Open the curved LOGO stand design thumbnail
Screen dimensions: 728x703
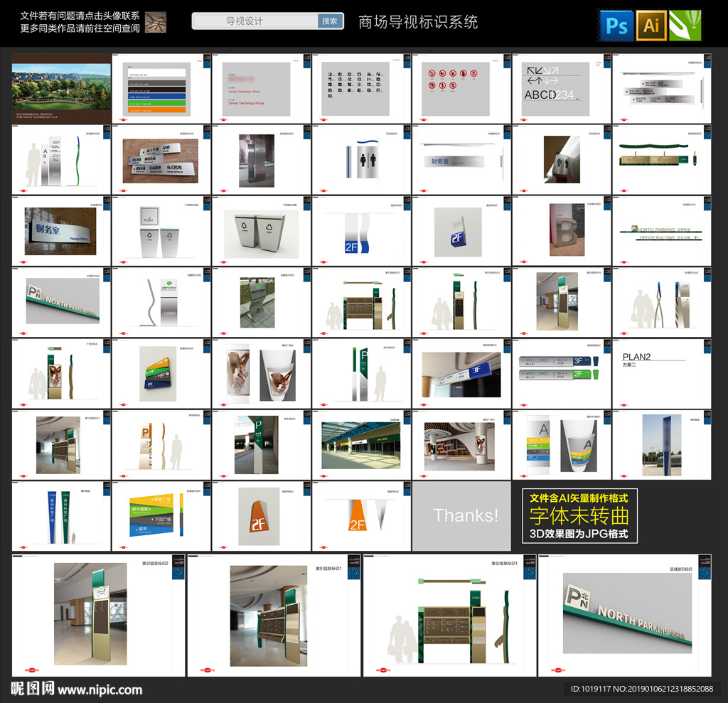coord(161,302)
